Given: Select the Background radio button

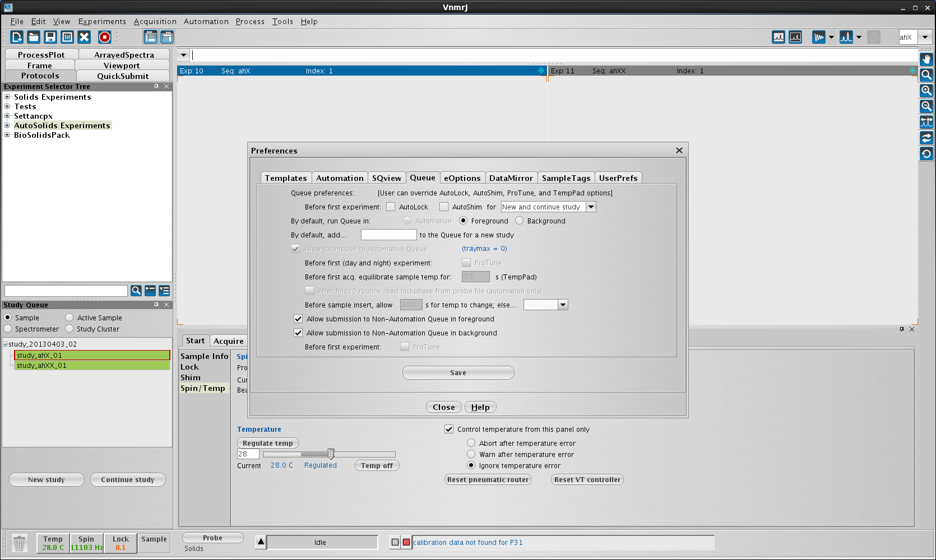Looking at the screenshot, I should pos(519,221).
